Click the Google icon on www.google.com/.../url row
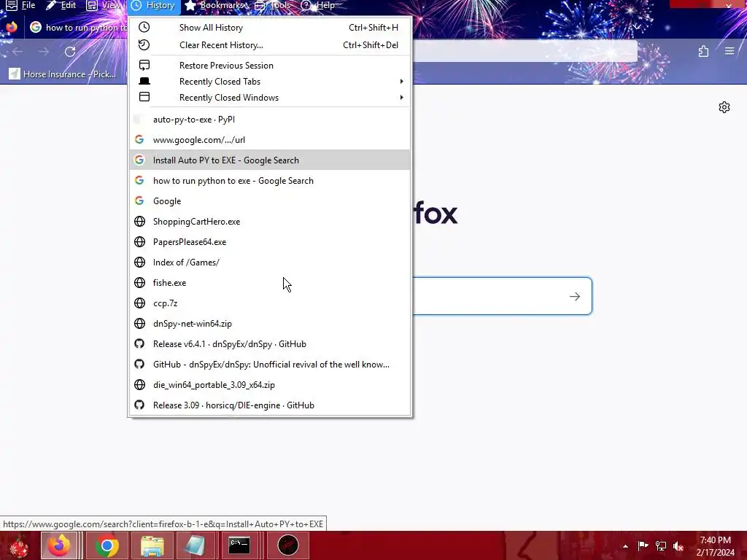Viewport: 747px width, 560px height. pyautogui.click(x=139, y=139)
